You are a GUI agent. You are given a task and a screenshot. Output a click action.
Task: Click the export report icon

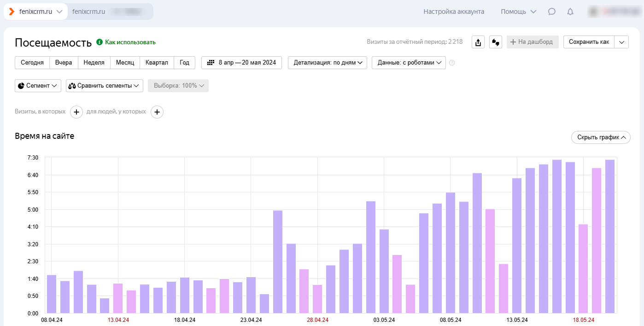pos(478,42)
